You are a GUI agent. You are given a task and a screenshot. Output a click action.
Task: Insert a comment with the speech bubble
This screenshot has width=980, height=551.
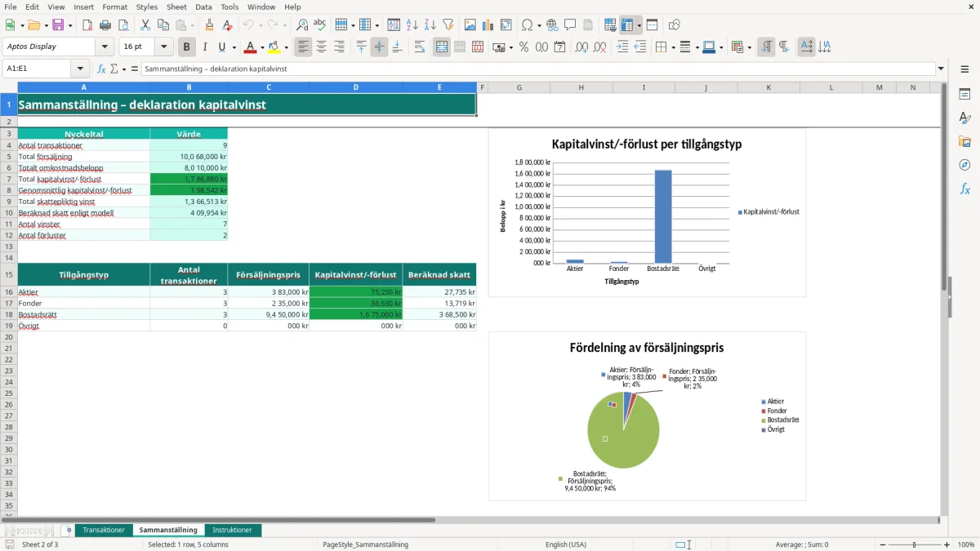[x=570, y=25]
